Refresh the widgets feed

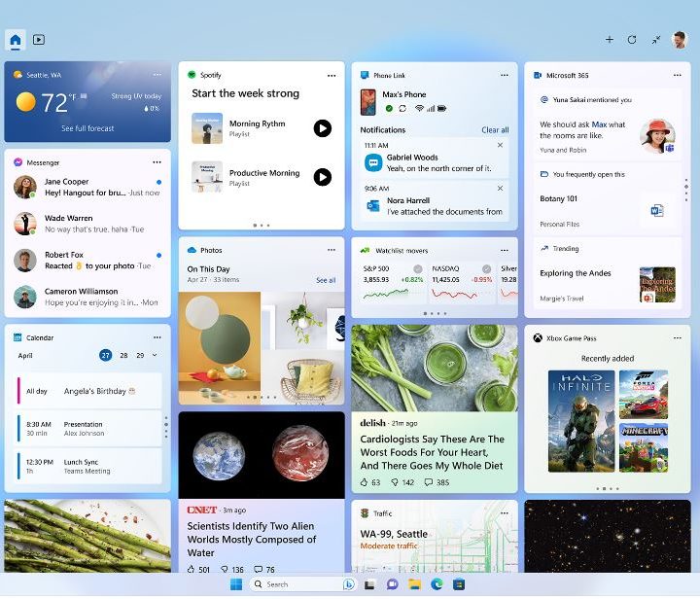click(632, 40)
